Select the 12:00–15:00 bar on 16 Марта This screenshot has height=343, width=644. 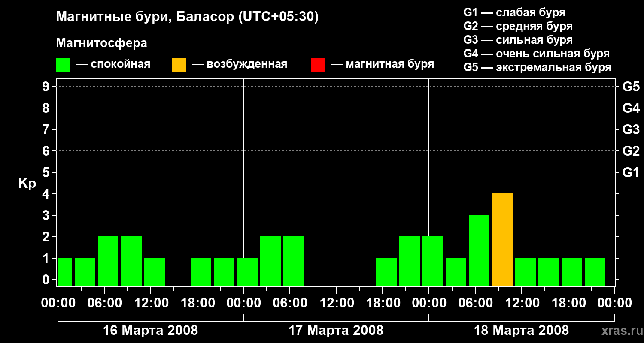(155, 272)
